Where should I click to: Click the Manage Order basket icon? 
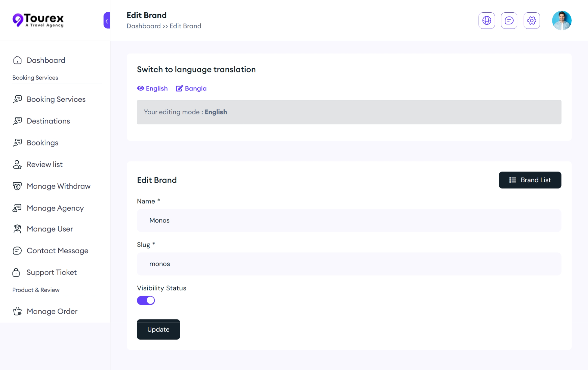pos(17,311)
